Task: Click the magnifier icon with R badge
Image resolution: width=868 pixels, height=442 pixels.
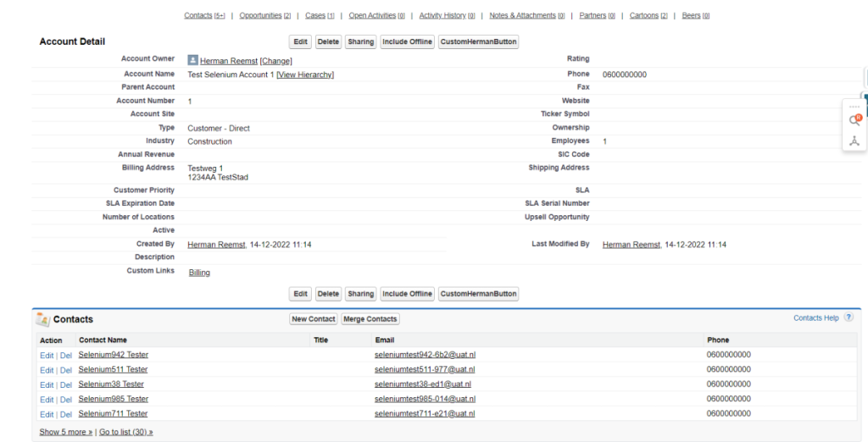Action: (x=854, y=120)
